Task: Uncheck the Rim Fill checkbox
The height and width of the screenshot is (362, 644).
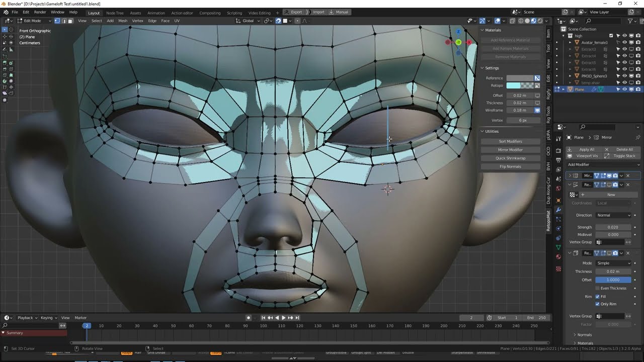Action: (597, 297)
